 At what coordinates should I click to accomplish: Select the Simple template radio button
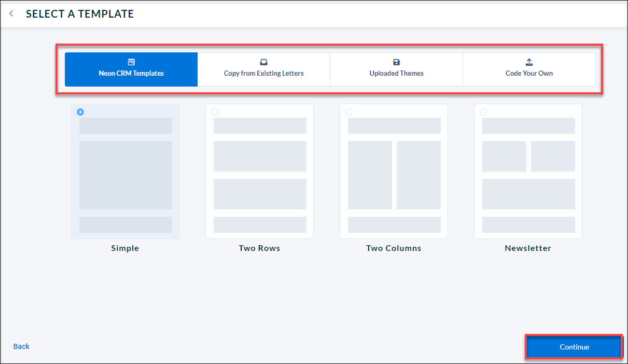[80, 112]
